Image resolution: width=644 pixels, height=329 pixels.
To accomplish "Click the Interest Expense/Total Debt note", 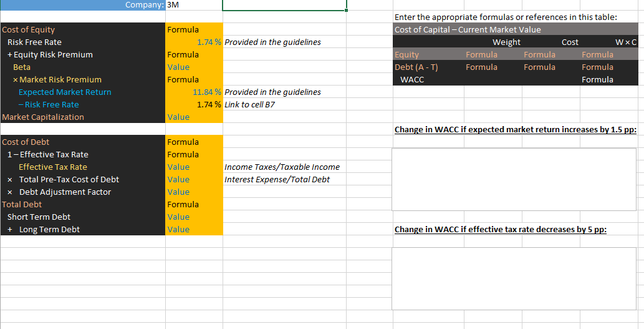I will tap(277, 179).
